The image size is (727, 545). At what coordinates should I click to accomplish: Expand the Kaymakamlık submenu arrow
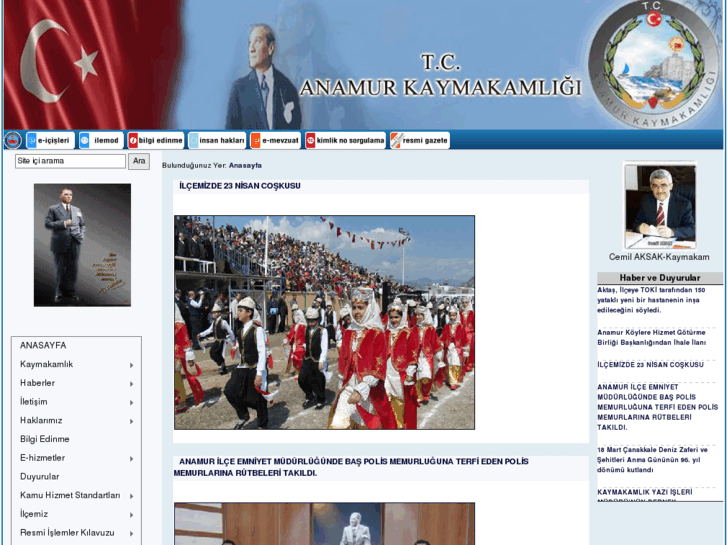coord(132,365)
